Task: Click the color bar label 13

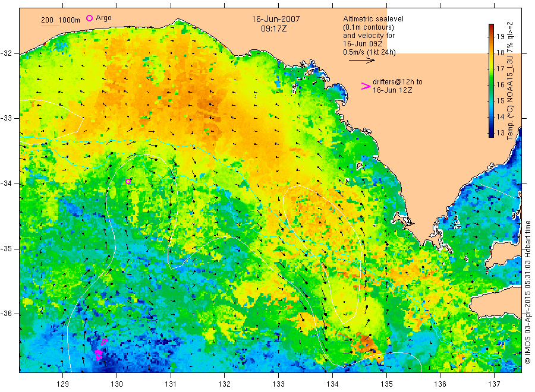Action: [x=500, y=133]
